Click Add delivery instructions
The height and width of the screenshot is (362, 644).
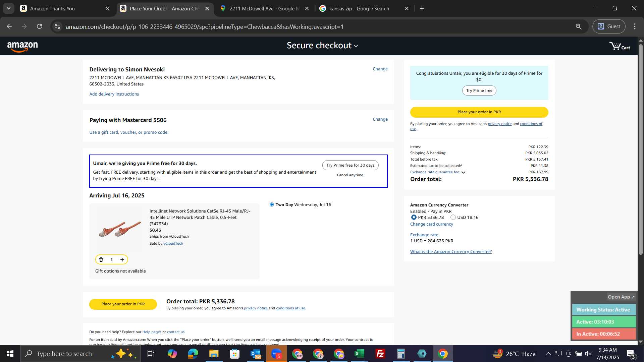click(114, 94)
